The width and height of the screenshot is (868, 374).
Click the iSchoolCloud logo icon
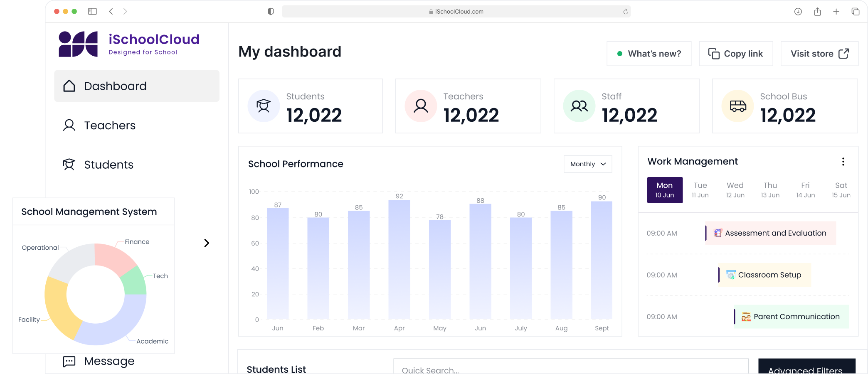tap(78, 44)
